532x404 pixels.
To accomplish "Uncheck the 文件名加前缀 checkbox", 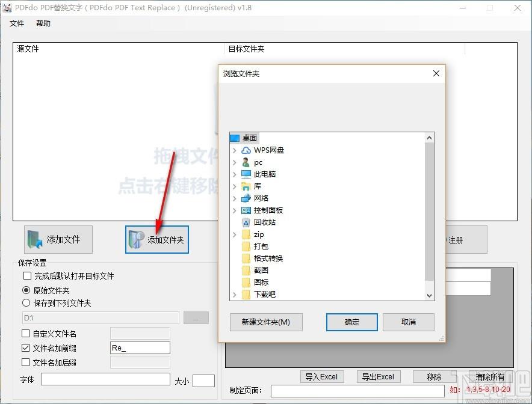I will (25, 347).
